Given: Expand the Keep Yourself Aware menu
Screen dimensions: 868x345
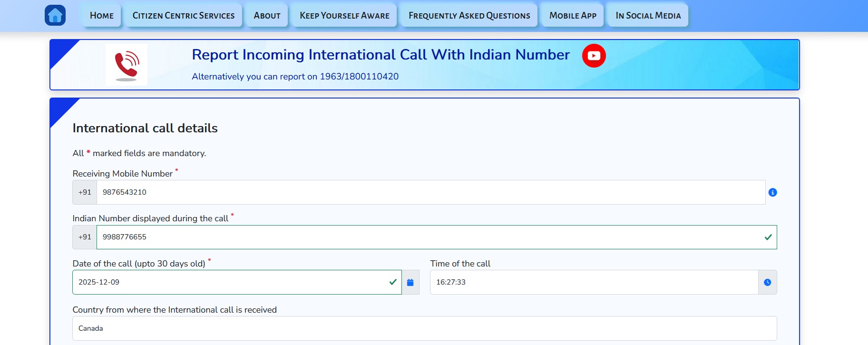Looking at the screenshot, I should point(344,15).
